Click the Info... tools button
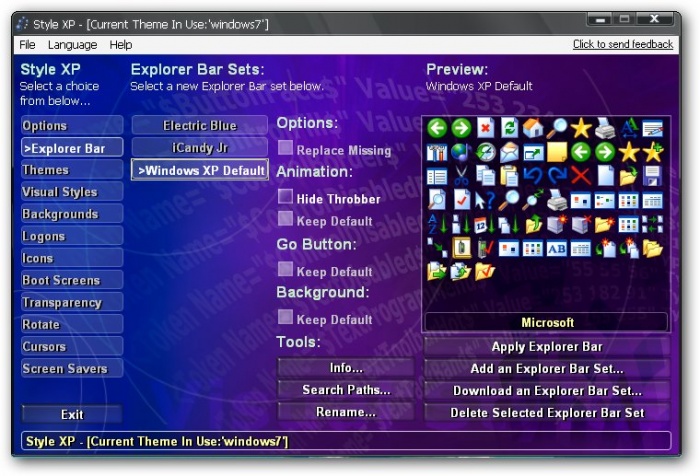 [x=346, y=367]
